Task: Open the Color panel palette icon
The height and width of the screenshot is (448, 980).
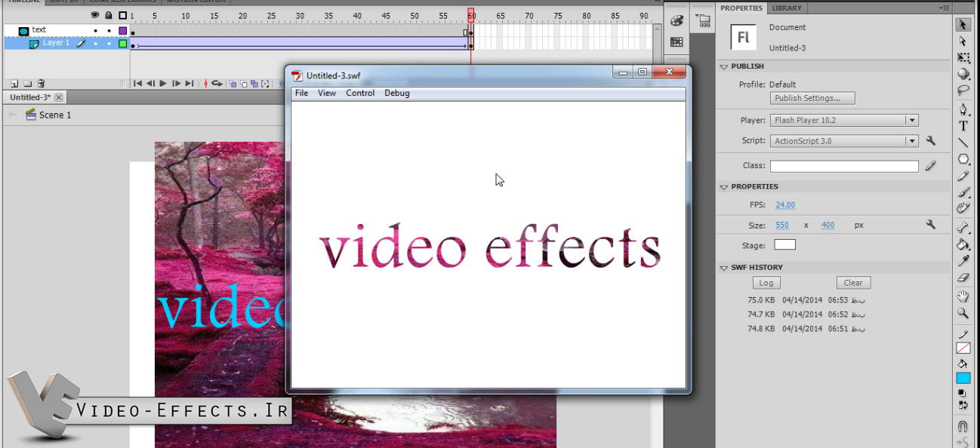Action: 676,21
